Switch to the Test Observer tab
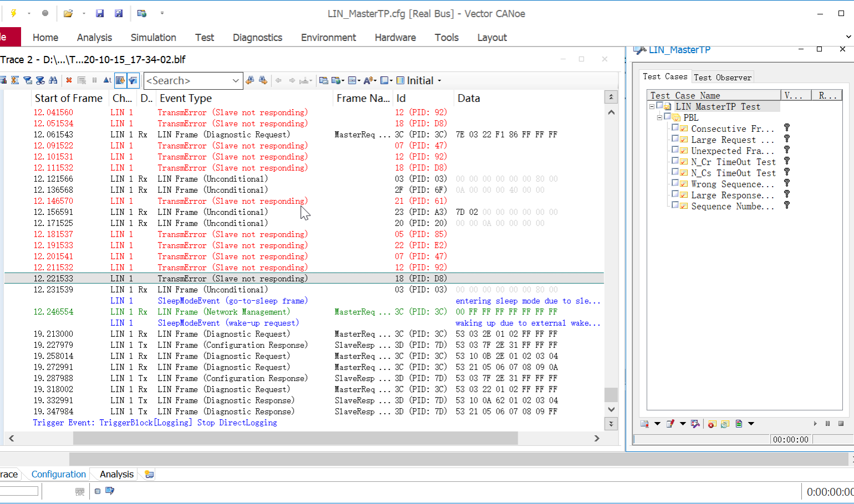Screen dimensions: 854x504 pyautogui.click(x=723, y=78)
